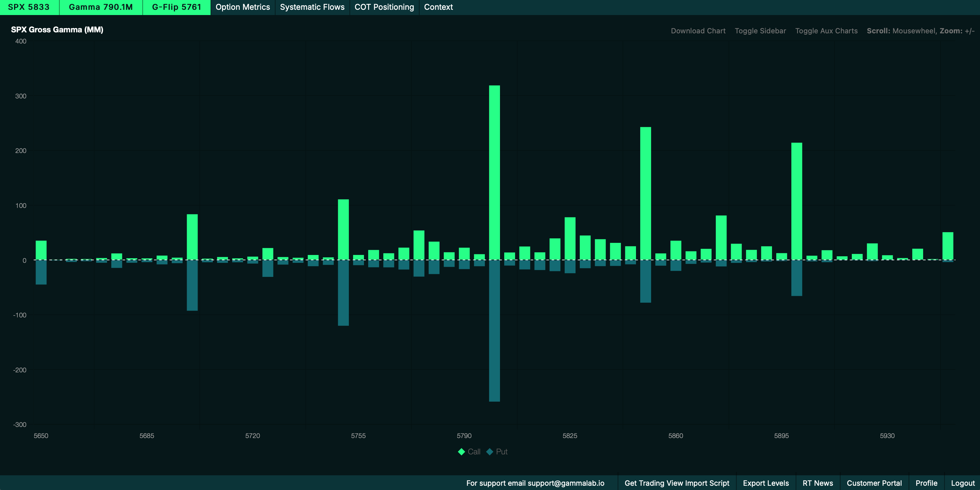Click the green Call legend diamond icon
Screen dimensions: 980x490
coord(461,451)
